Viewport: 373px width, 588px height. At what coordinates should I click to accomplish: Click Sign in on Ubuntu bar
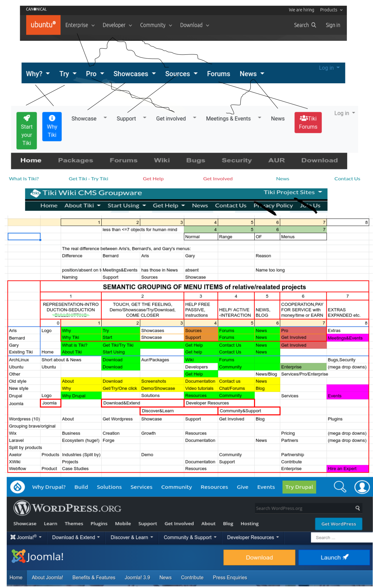click(333, 25)
